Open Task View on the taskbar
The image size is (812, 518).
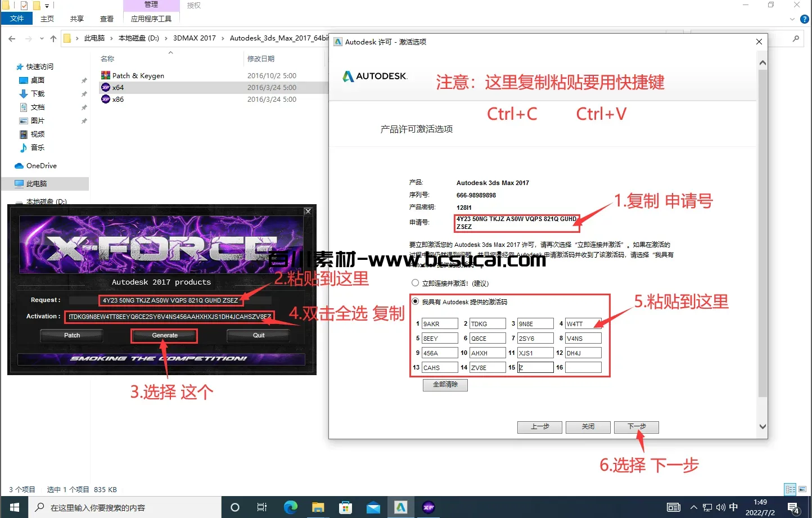point(262,507)
